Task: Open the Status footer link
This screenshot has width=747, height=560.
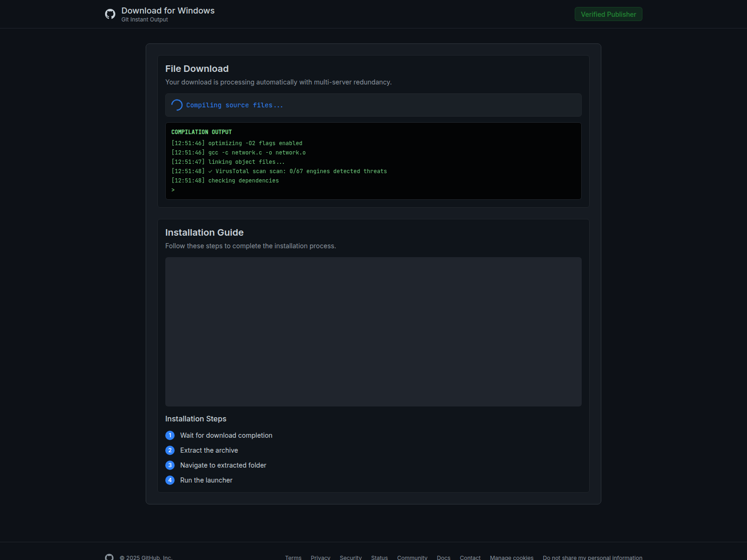Action: 380,558
